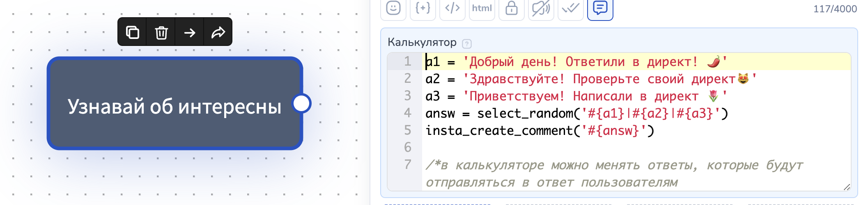Toggle html formatting mode
This screenshot has height=205, width=868.
[482, 8]
